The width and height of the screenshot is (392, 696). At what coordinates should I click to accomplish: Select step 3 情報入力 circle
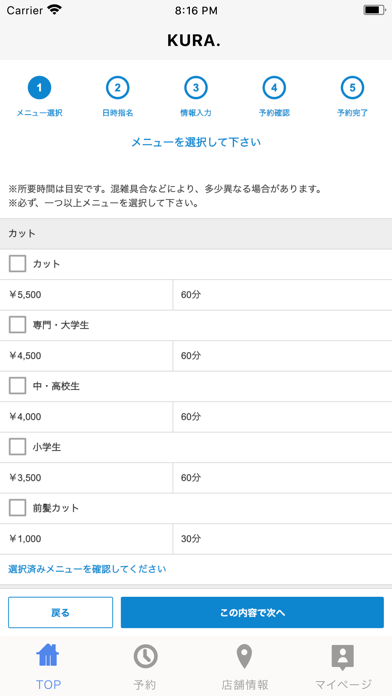coord(196,87)
